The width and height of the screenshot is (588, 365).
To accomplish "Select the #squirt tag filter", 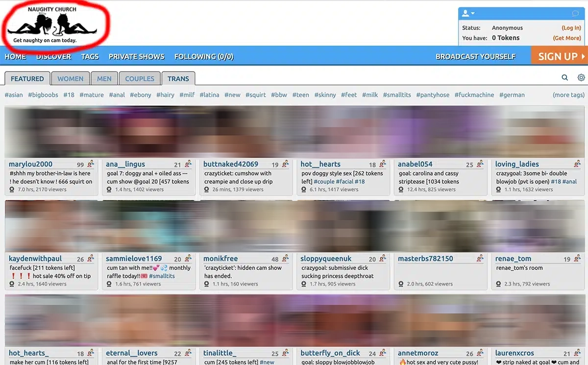I will click(255, 95).
